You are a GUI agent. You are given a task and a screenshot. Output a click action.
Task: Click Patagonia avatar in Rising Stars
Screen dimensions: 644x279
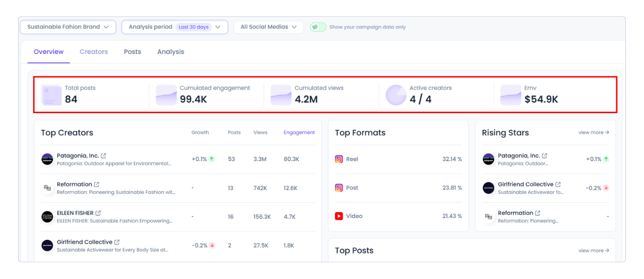pos(488,159)
